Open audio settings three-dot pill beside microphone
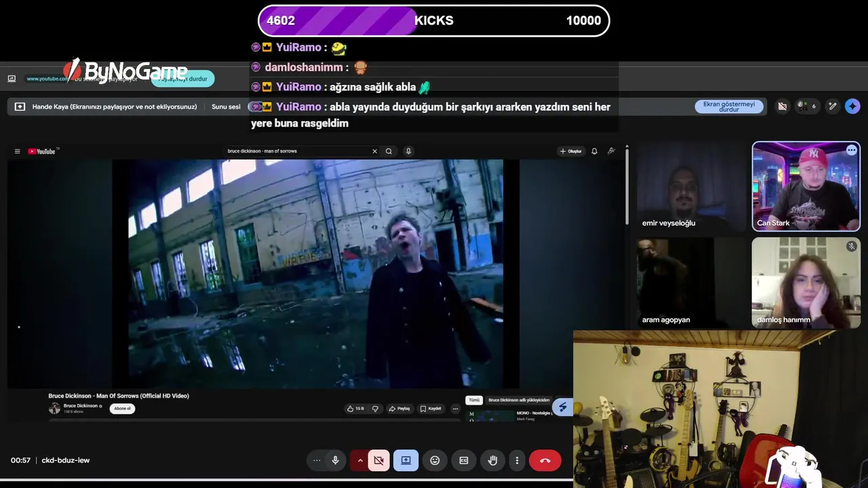 coord(317,460)
